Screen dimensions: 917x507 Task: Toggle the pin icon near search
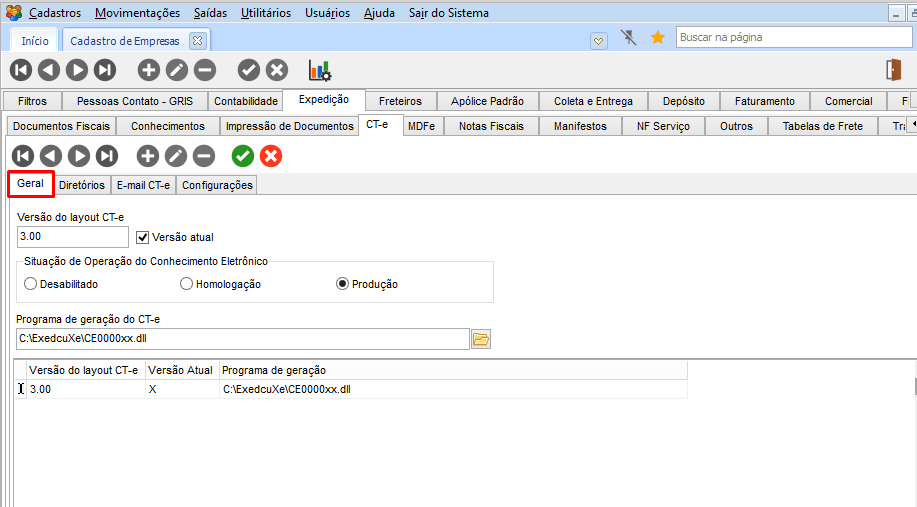(x=629, y=37)
